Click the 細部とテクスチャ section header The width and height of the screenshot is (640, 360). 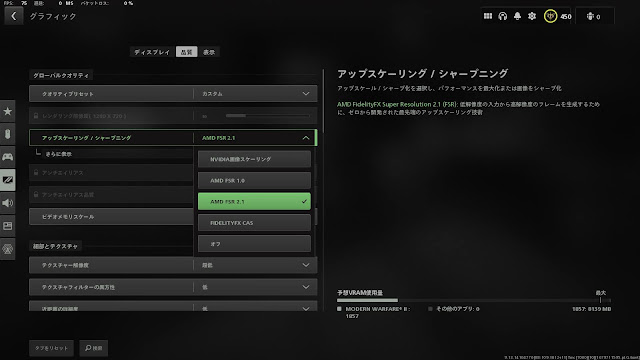tap(55, 247)
